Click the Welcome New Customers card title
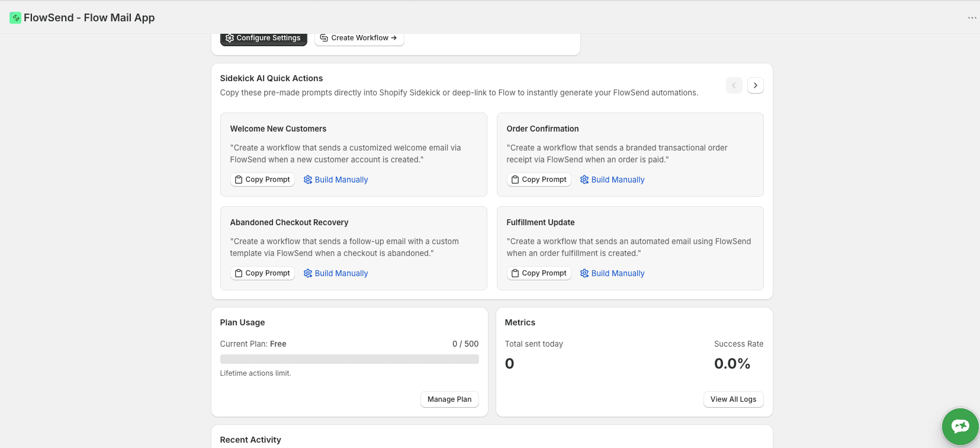Screen dimensions: 980x448 pyautogui.click(x=278, y=129)
